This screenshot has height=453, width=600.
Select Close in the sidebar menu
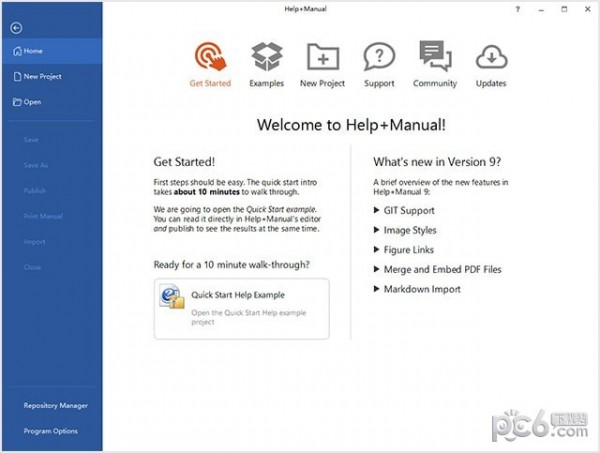[33, 267]
